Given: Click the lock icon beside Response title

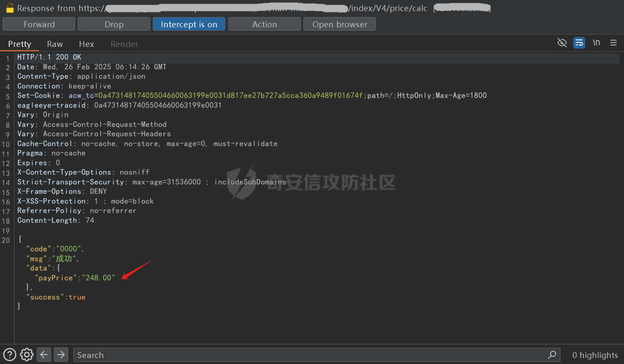Looking at the screenshot, I should 9,8.
